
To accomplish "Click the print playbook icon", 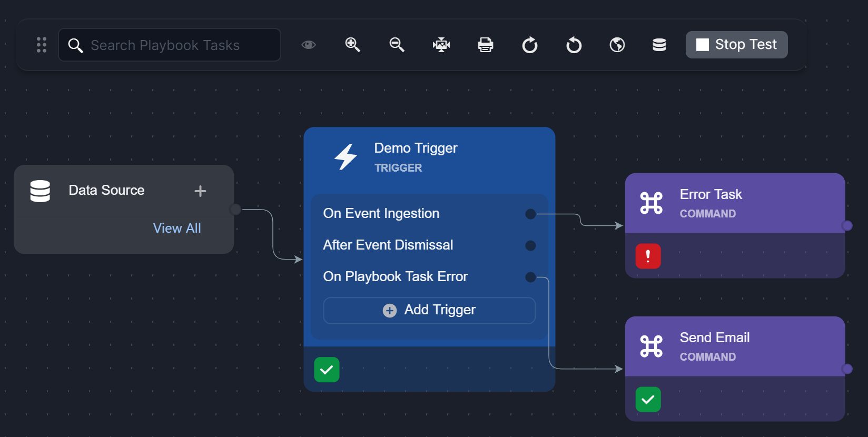I will click(485, 45).
